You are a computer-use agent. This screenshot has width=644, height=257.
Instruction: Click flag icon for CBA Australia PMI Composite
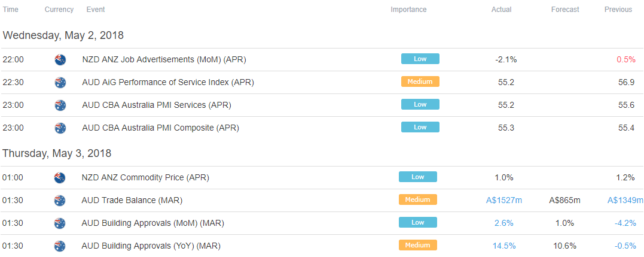pyautogui.click(x=60, y=128)
